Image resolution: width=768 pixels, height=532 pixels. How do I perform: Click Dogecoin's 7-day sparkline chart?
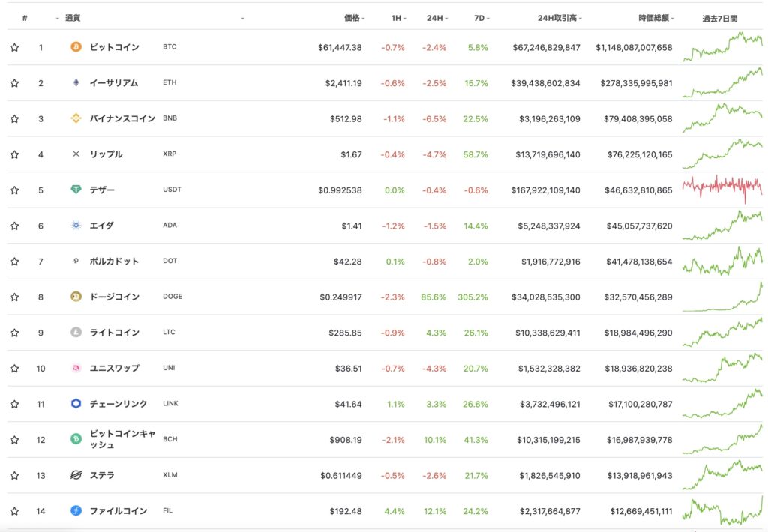[x=722, y=297]
